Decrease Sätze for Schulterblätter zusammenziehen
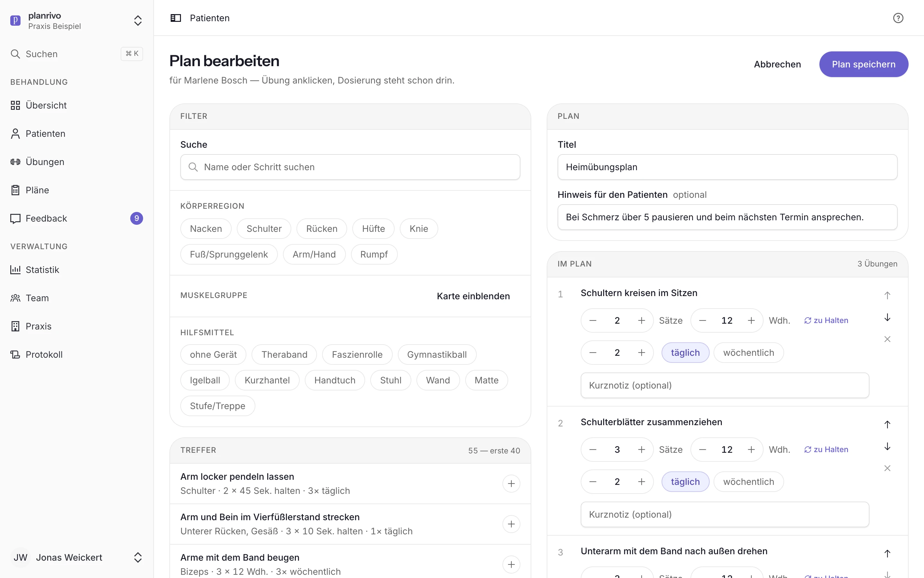 coord(593,450)
